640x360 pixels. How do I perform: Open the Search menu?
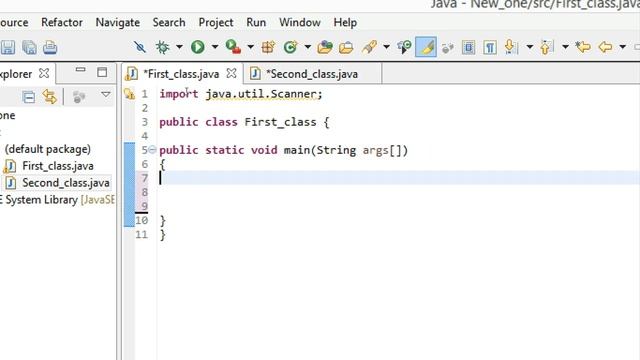(x=169, y=22)
